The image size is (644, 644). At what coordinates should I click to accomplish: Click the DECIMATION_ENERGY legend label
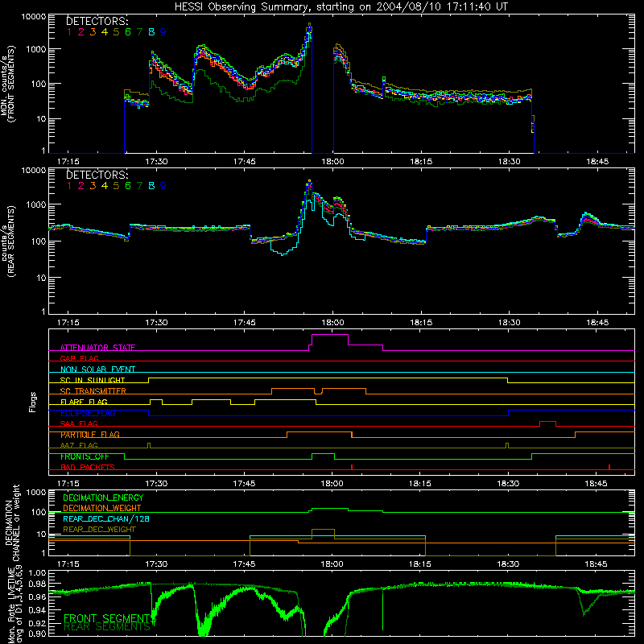[x=103, y=497]
